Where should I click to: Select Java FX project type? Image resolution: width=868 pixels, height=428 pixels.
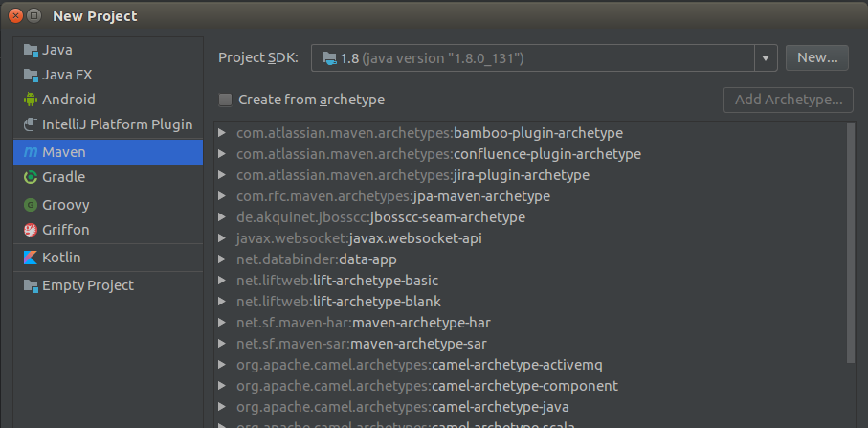tap(108, 75)
